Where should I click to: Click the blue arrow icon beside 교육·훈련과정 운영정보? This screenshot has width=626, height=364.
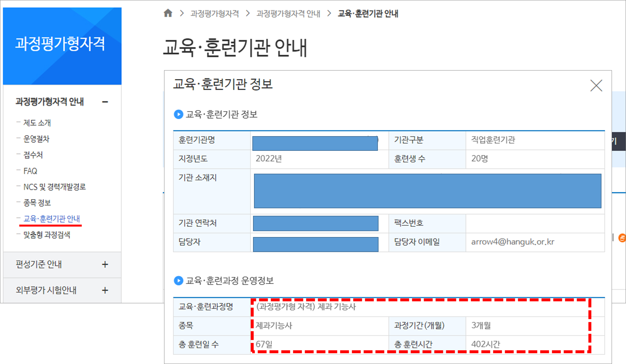[x=178, y=281]
